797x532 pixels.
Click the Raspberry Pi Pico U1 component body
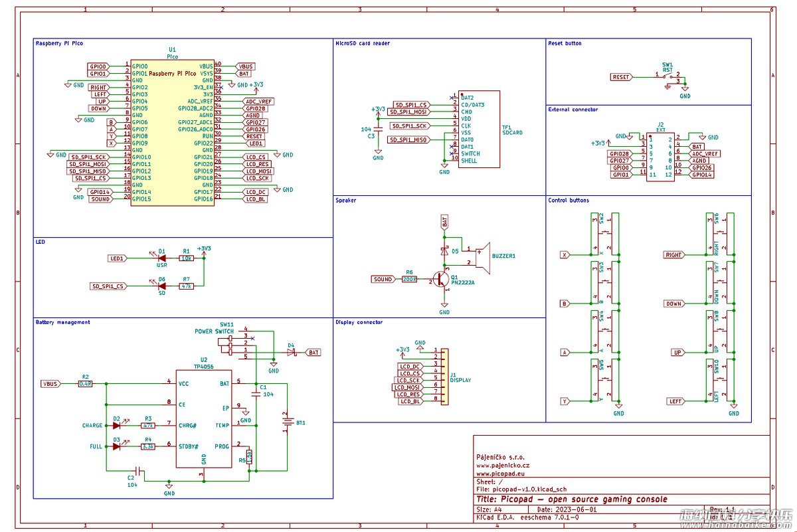[x=172, y=132]
